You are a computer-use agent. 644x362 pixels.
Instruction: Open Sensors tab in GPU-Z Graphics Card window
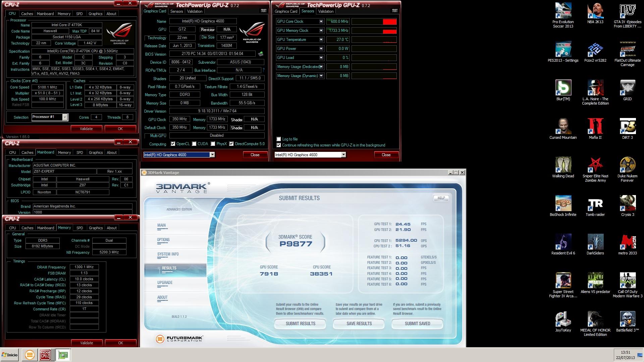[x=176, y=11]
